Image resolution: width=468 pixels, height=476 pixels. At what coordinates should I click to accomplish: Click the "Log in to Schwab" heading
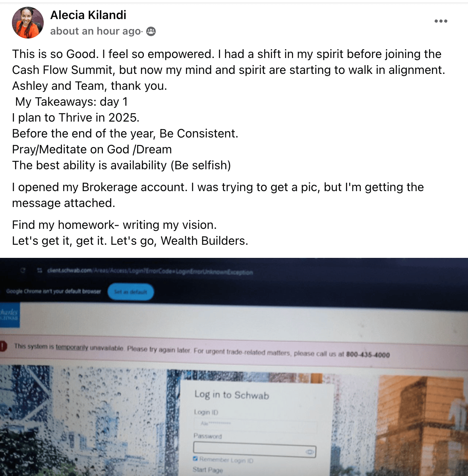232,395
